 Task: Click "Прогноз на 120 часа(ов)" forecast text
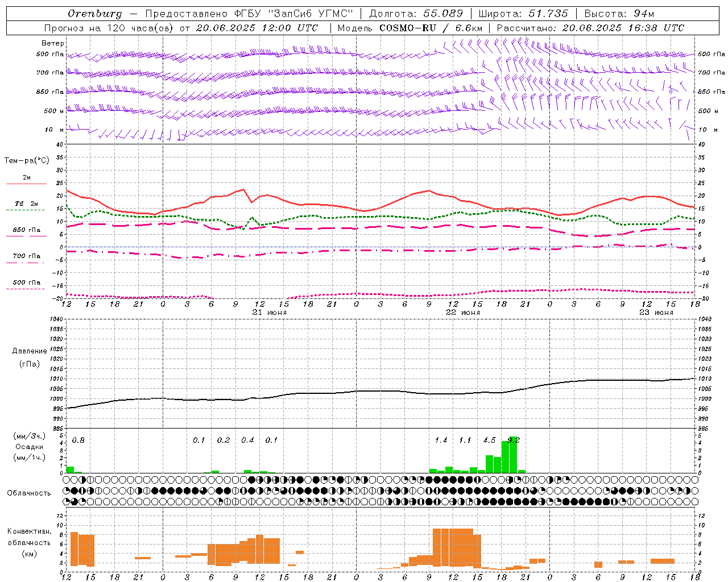click(110, 28)
